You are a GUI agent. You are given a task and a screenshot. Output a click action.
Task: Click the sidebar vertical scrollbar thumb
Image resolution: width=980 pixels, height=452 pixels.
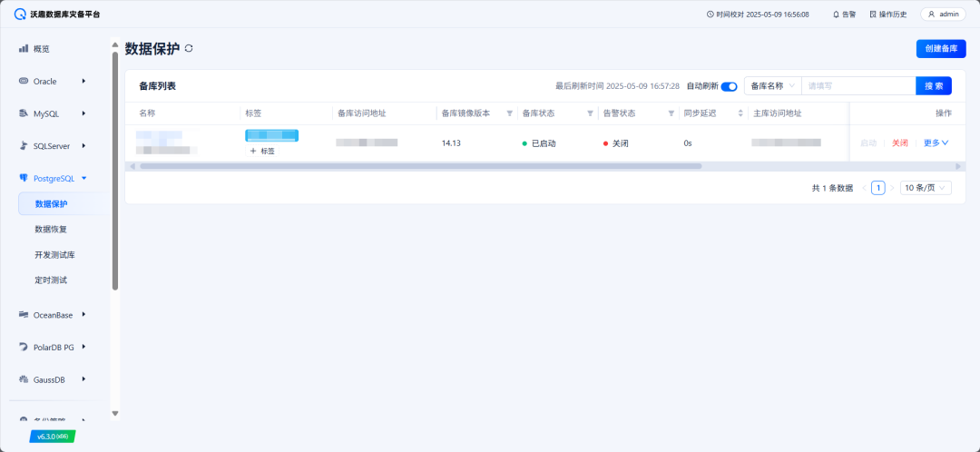(115, 171)
